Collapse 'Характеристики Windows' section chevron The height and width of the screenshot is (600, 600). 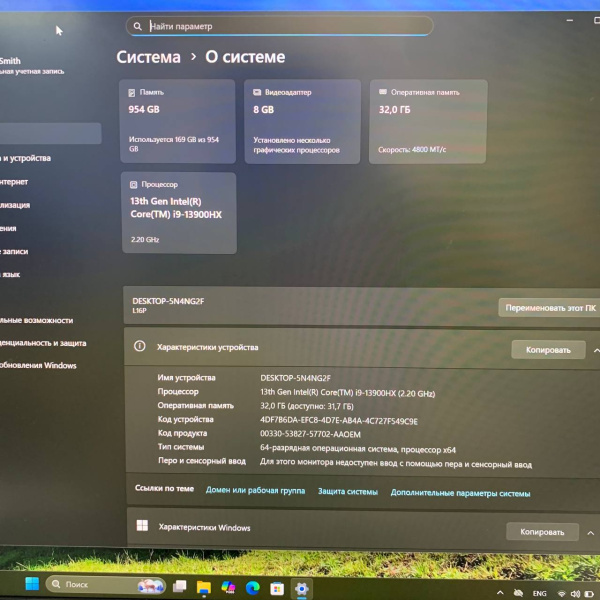pyautogui.click(x=590, y=533)
